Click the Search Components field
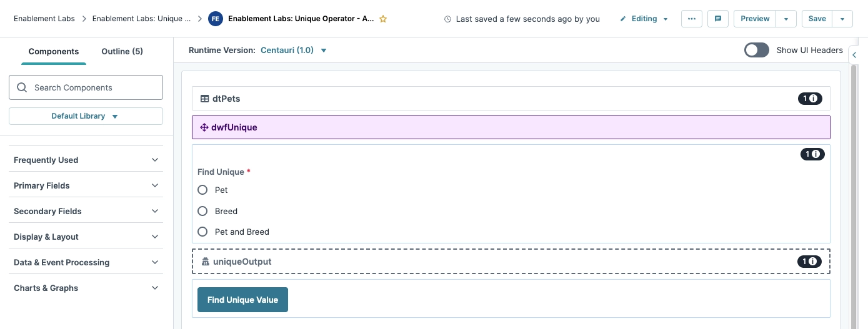868x329 pixels. coord(86,87)
